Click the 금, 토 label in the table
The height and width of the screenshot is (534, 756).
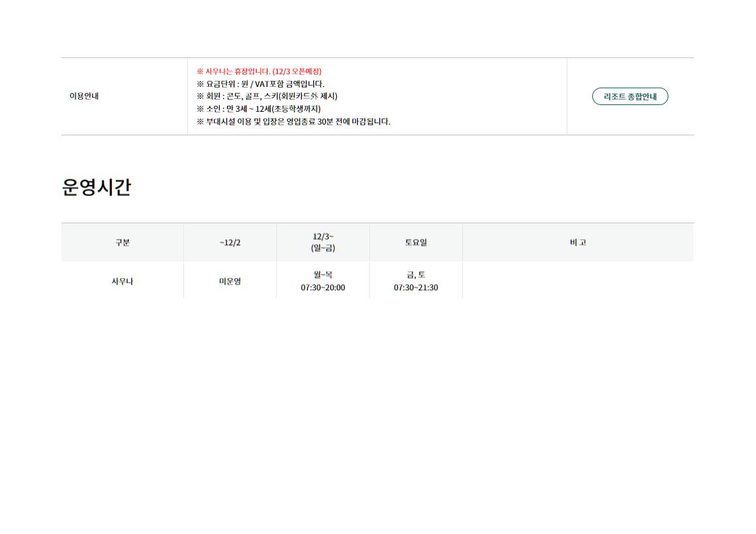click(x=416, y=275)
